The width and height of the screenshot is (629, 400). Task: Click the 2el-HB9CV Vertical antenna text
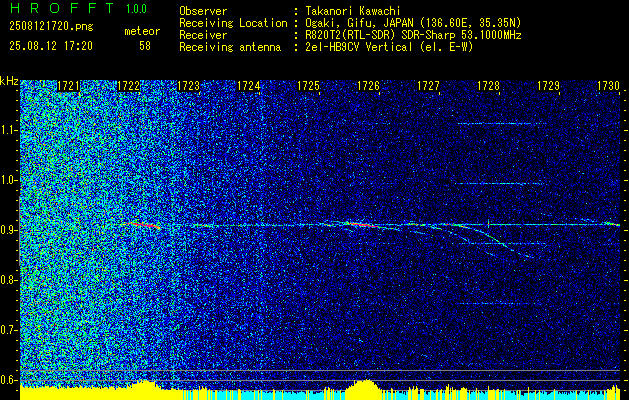[389, 47]
